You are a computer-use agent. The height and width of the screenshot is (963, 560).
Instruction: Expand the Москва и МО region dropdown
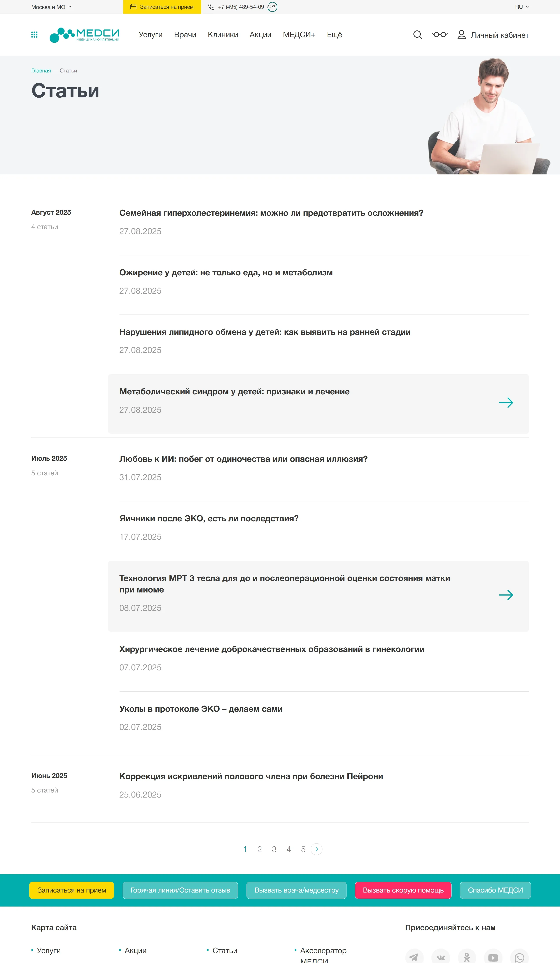click(x=51, y=7)
